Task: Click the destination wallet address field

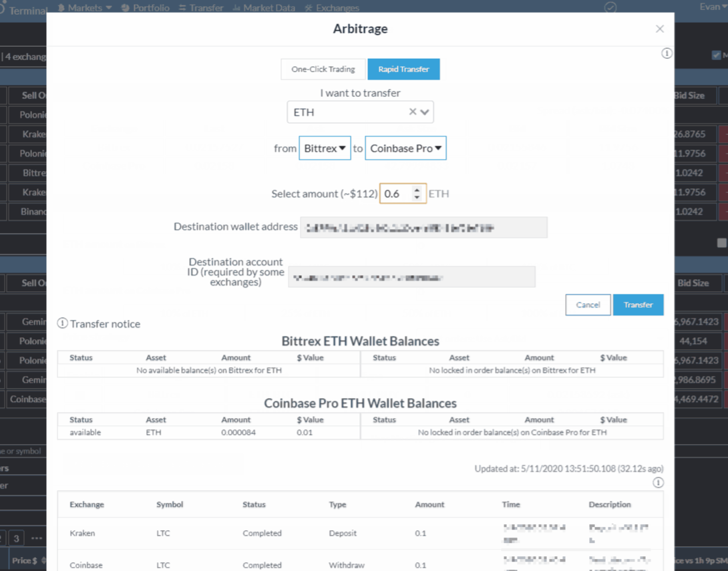Action: point(423,228)
